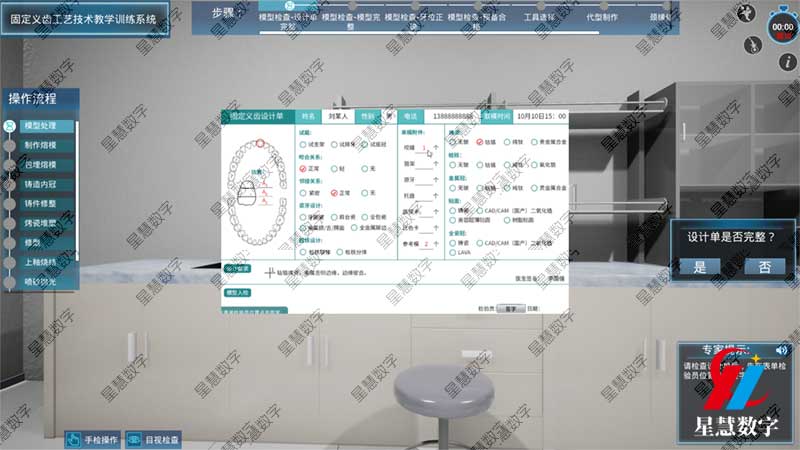800x450 pixels.
Task: Click 是 to confirm design sheet complete
Action: 699,266
